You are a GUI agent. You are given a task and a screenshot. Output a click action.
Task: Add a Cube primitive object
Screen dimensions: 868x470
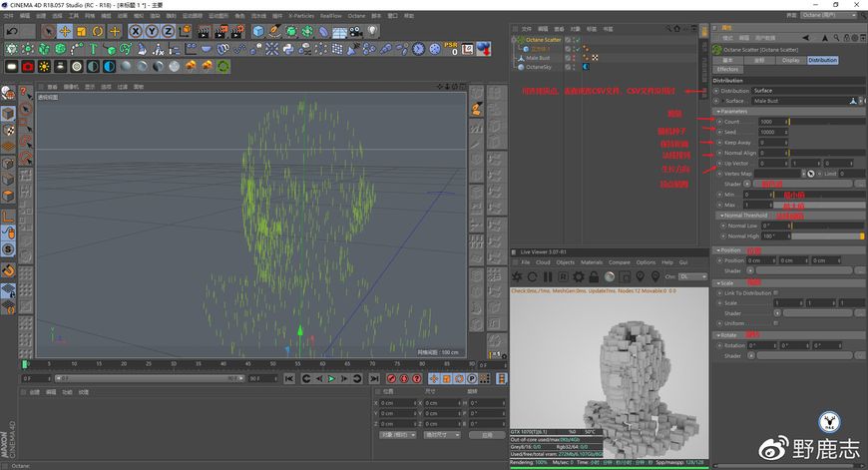tap(258, 31)
